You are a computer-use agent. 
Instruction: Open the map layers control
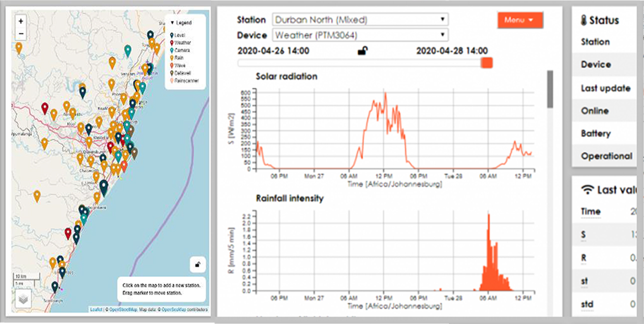pos(22,298)
